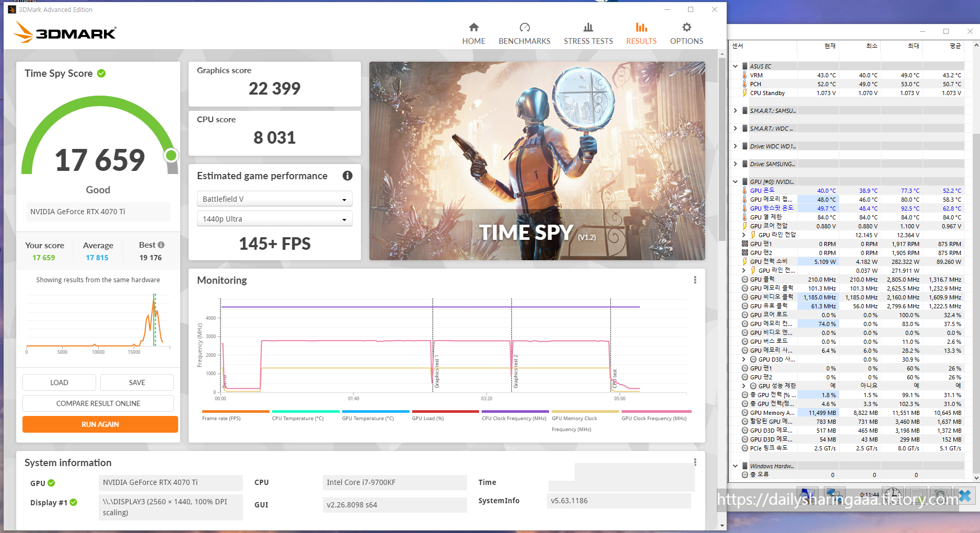Open the System information three-dot menu
The height and width of the screenshot is (533, 980).
pyautogui.click(x=695, y=462)
